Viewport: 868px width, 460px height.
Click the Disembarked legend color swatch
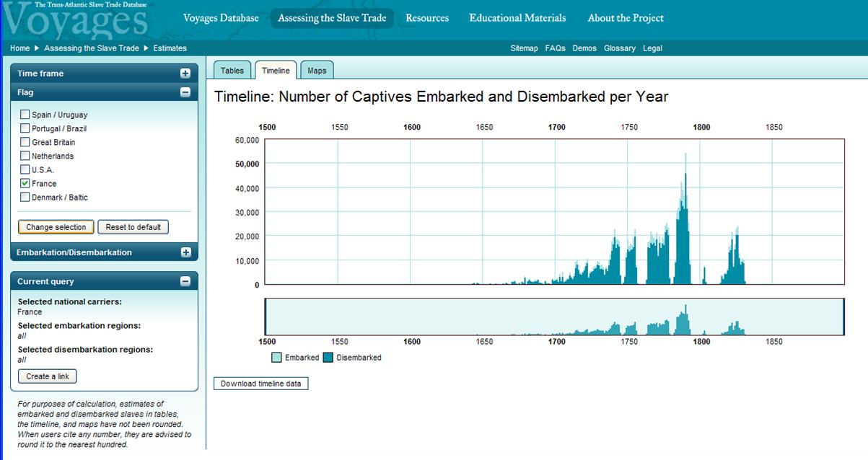click(x=328, y=358)
